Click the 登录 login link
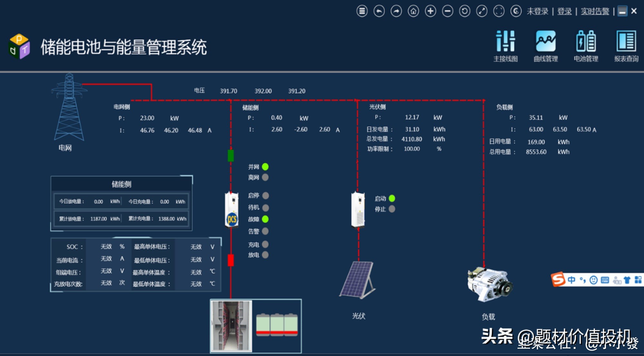 [565, 12]
